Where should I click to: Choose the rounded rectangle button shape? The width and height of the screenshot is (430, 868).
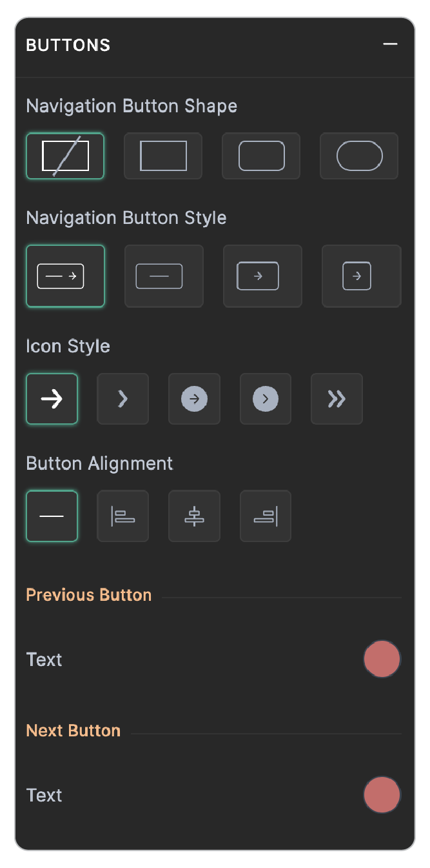[260, 156]
